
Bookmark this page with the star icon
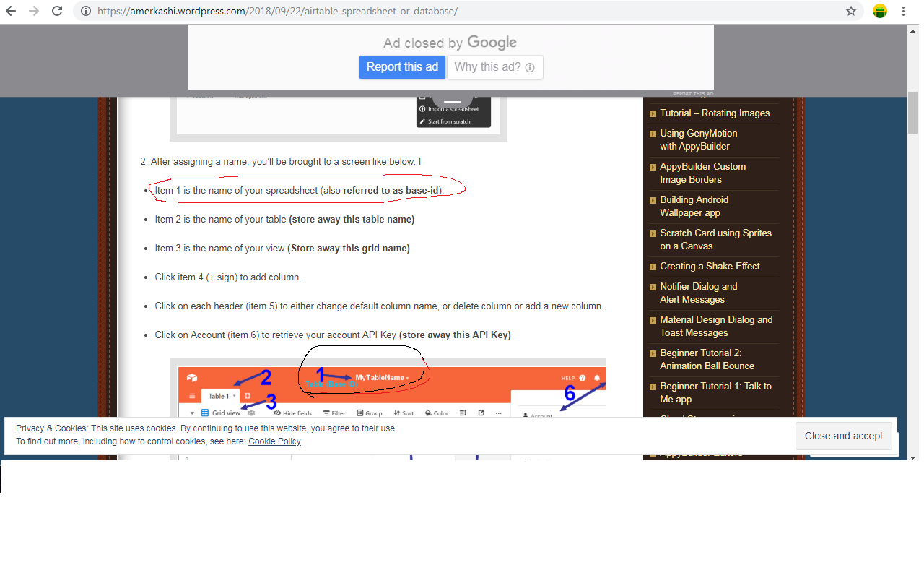point(851,11)
